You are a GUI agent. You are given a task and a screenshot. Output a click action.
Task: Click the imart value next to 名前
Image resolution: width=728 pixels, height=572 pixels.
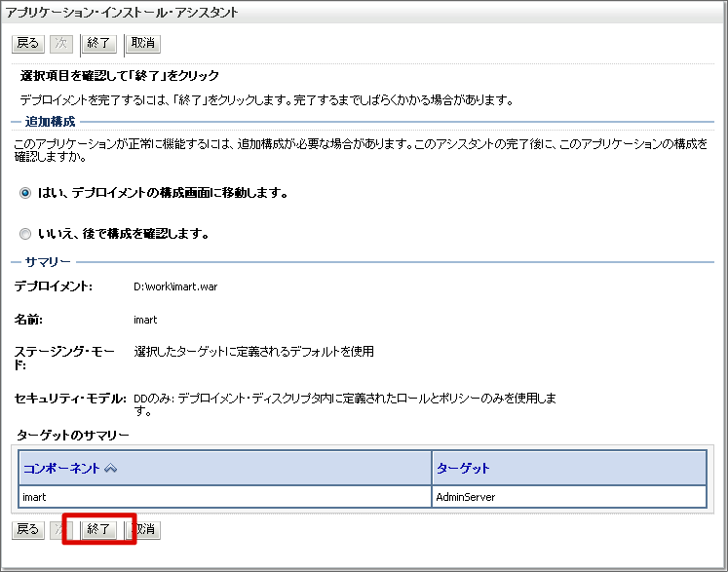point(145,320)
